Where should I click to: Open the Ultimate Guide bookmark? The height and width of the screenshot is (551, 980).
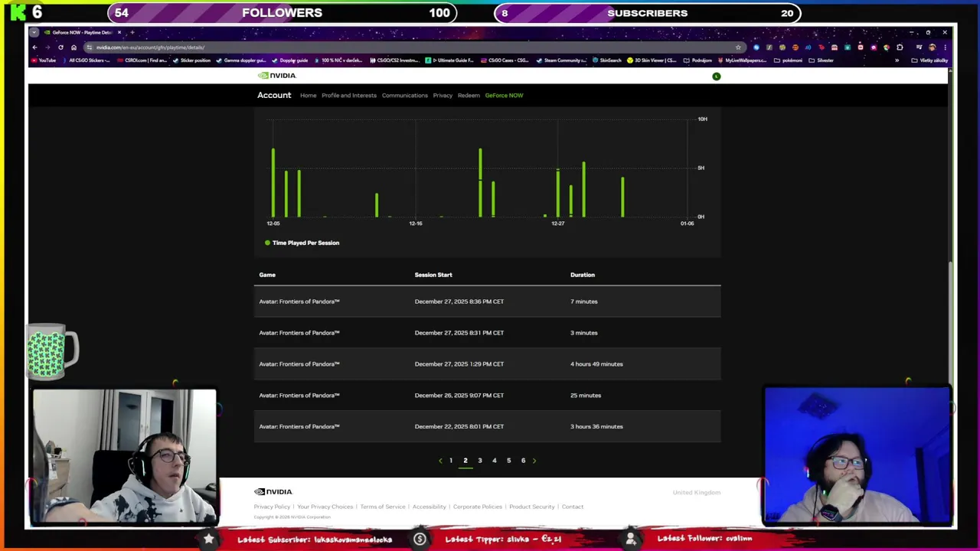tap(450, 60)
